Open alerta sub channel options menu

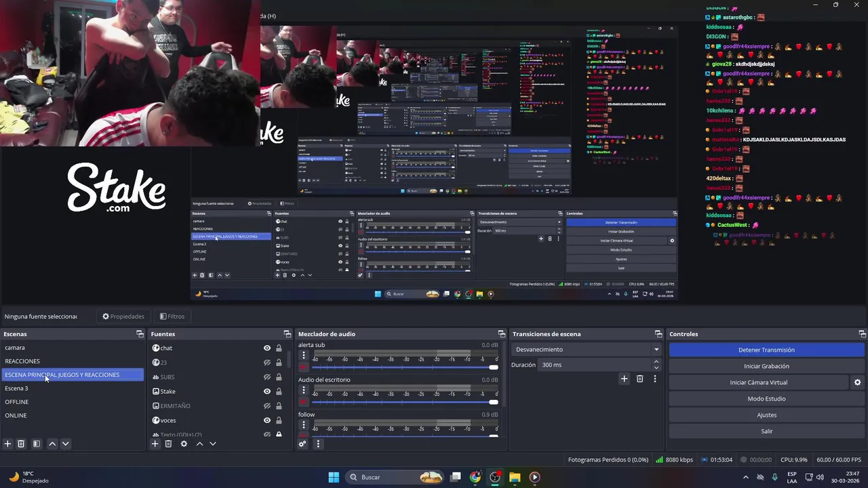304,355
